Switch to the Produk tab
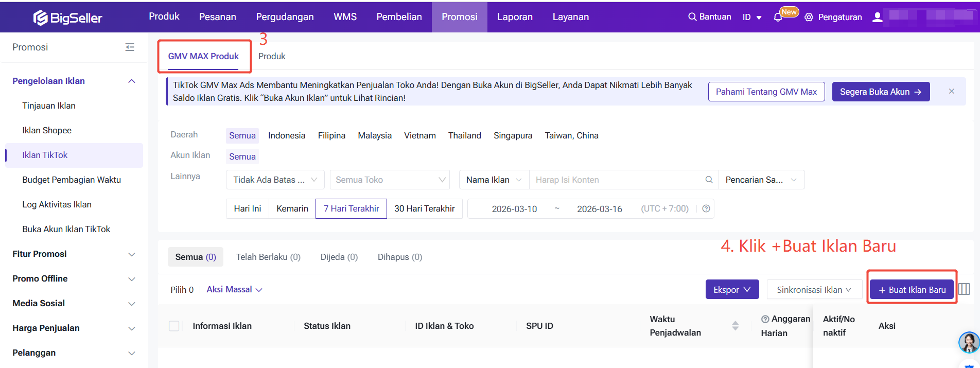This screenshot has width=980, height=368. [x=271, y=56]
